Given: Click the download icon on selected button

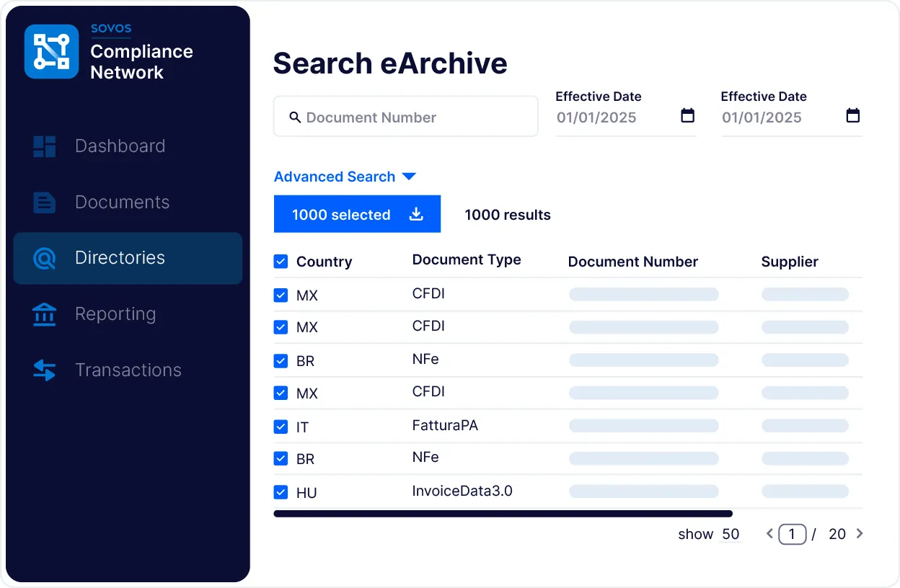Looking at the screenshot, I should 416,214.
